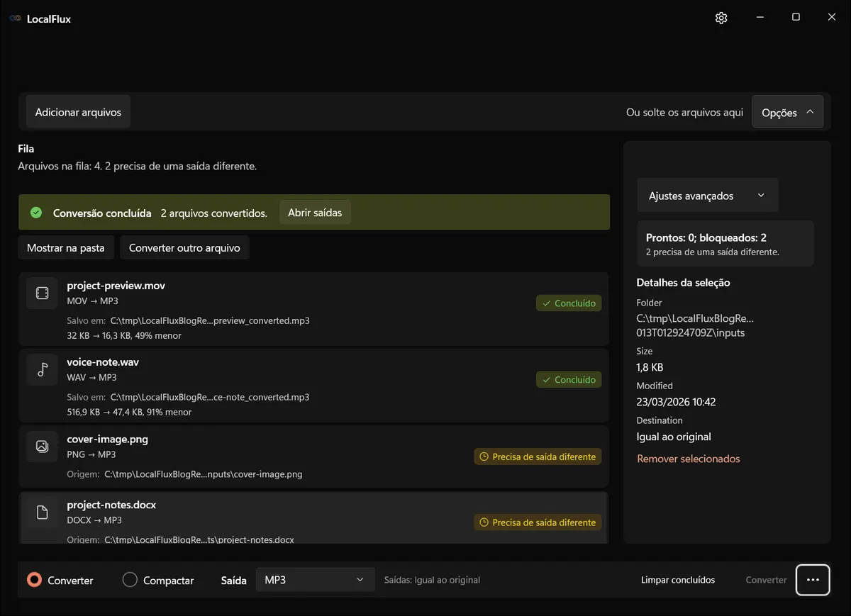This screenshot has height=616, width=851.
Task: Expand the Ajustes avançados dropdown
Action: 708,196
